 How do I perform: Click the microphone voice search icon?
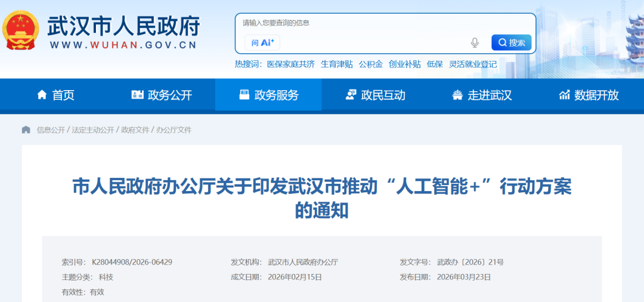tap(475, 42)
